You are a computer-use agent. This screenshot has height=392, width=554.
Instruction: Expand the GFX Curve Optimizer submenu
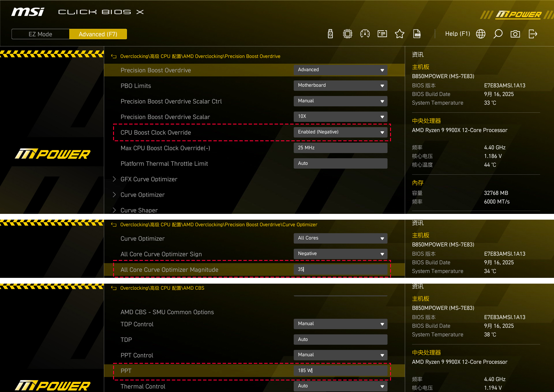pos(149,179)
